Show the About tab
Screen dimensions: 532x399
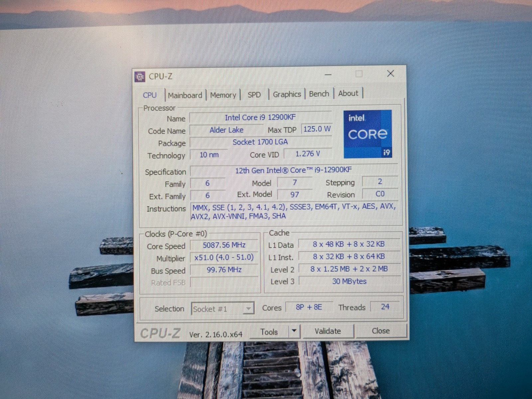point(348,93)
